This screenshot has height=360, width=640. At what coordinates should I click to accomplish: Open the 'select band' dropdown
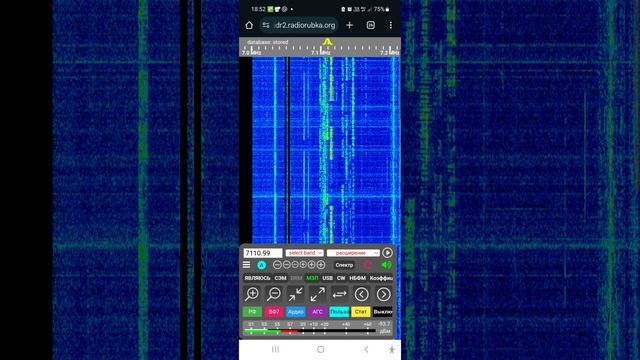point(304,253)
